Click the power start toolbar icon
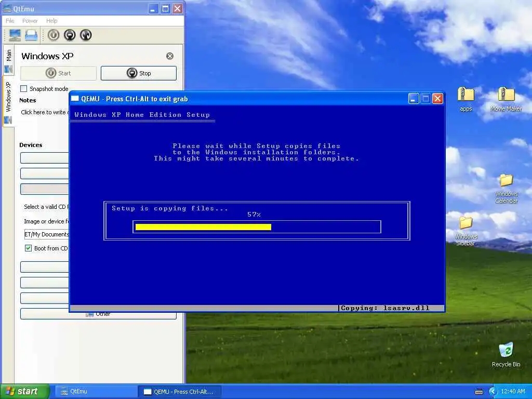Image resolution: width=532 pixels, height=399 pixels. [54, 35]
